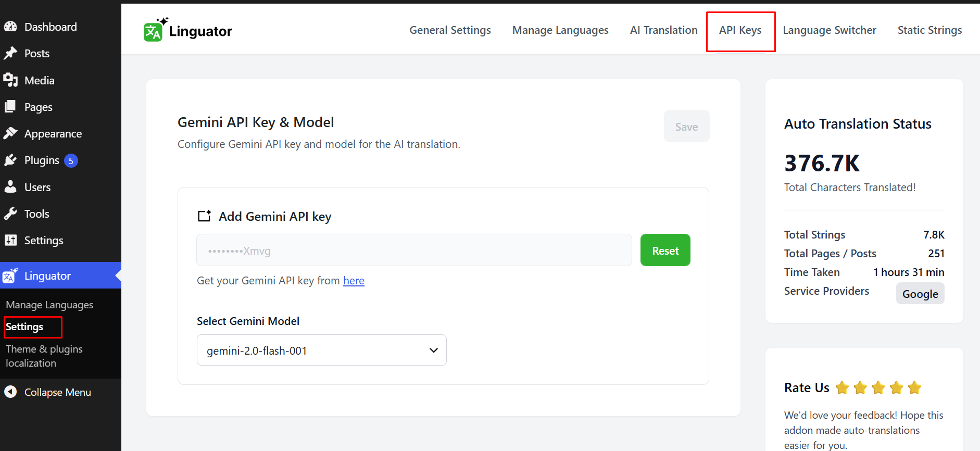Viewport: 980px width, 451px height.
Task: Click the Linguator logo in the header
Action: pos(188,30)
